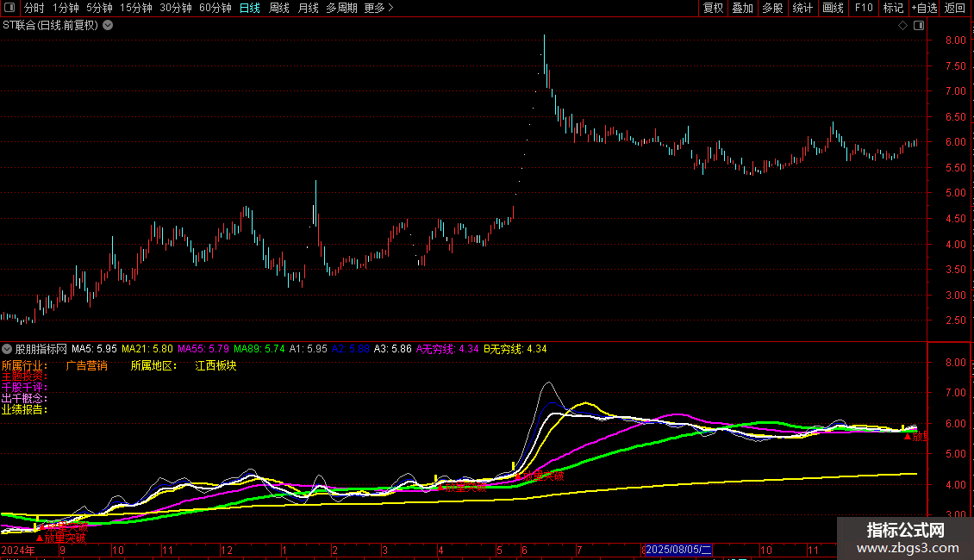Click the diamond icon above the chart

[x=902, y=26]
